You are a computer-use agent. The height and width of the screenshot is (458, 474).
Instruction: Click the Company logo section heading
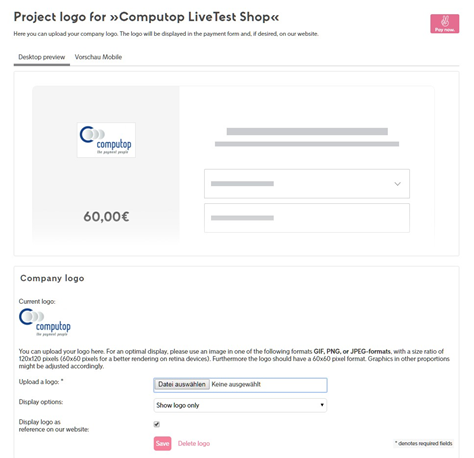pos(52,278)
